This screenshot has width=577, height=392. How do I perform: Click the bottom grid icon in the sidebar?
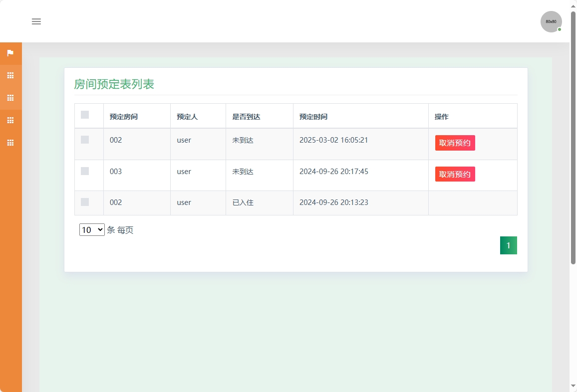point(10,143)
